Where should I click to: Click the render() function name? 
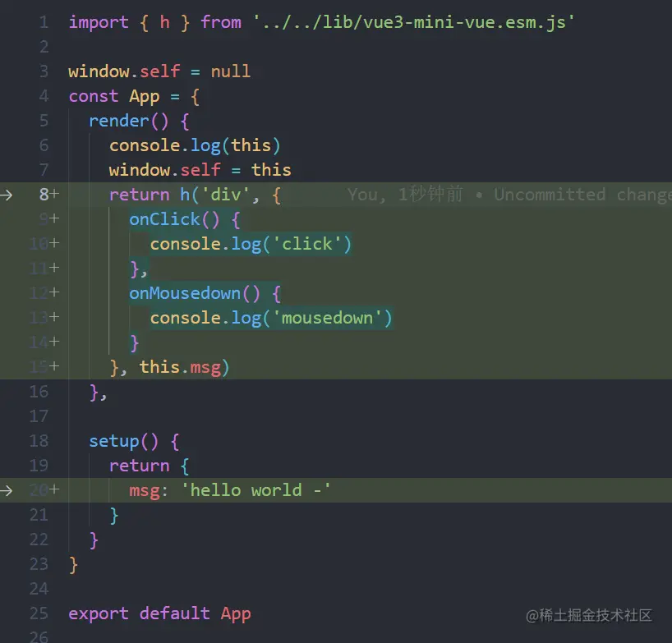[x=119, y=122]
